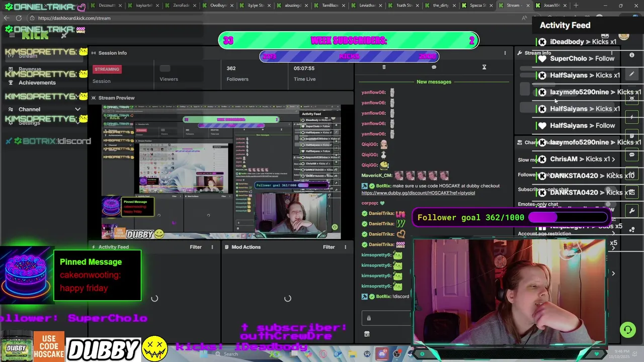The image size is (644, 362).
Task: Click the Emotes-only chat label
Action: [538, 205]
